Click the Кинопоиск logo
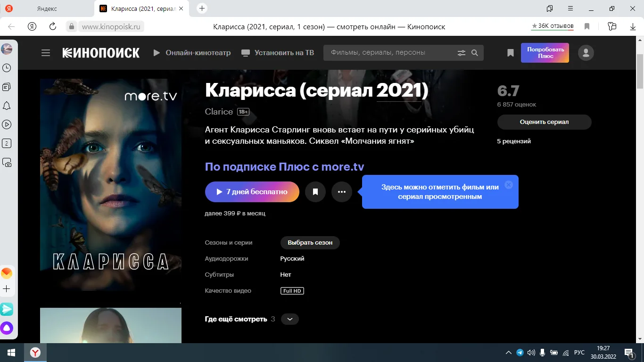This screenshot has height=362, width=644. click(100, 53)
